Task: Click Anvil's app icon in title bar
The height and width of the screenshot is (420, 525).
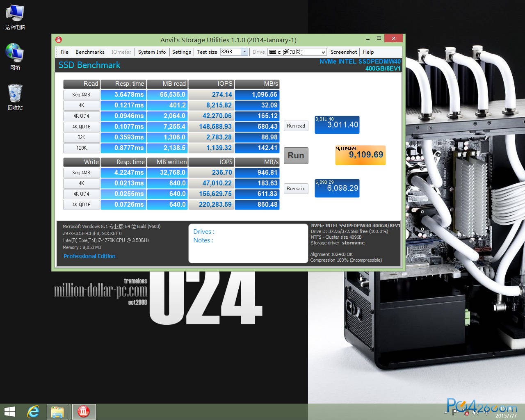Action: point(59,40)
